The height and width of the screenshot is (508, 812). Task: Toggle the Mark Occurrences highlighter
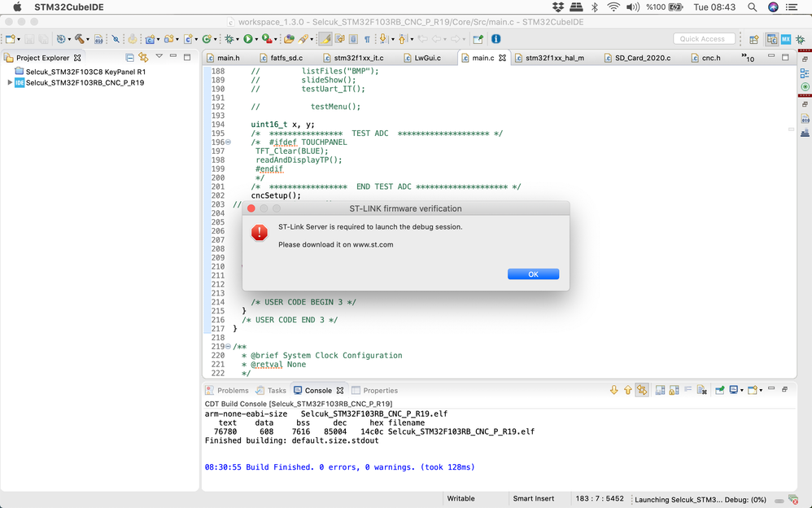click(x=325, y=39)
